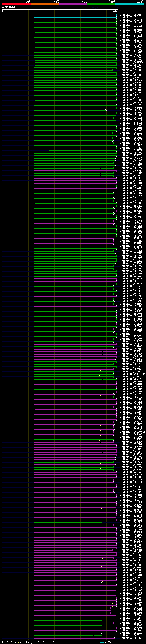Select hit label UniRef100_B9G300
Screen dimensions: 146x644
131,620
